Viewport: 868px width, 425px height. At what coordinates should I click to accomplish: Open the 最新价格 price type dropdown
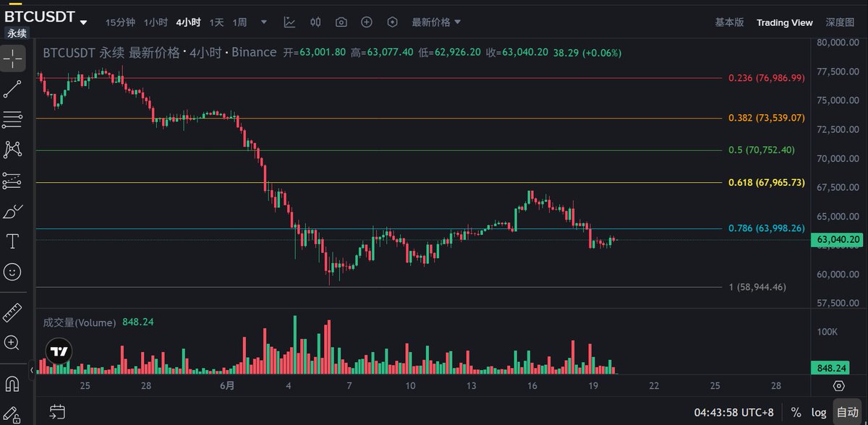436,22
